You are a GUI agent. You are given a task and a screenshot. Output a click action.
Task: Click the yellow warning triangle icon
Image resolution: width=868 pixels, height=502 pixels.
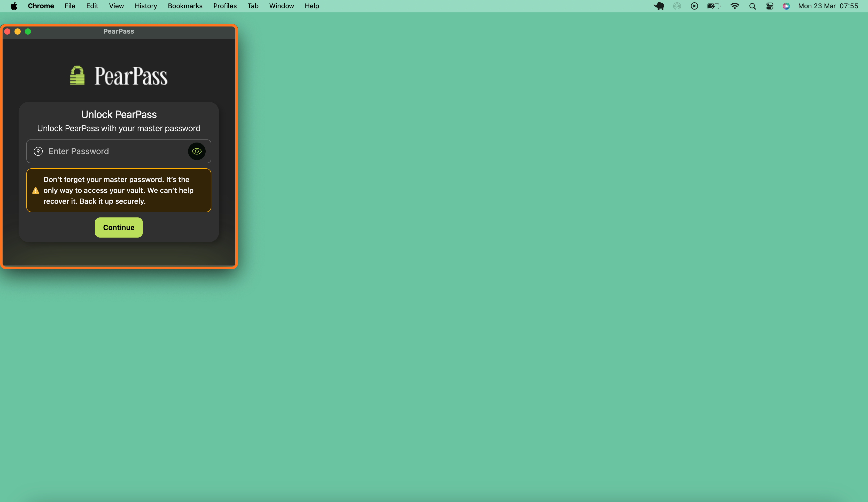coord(35,190)
